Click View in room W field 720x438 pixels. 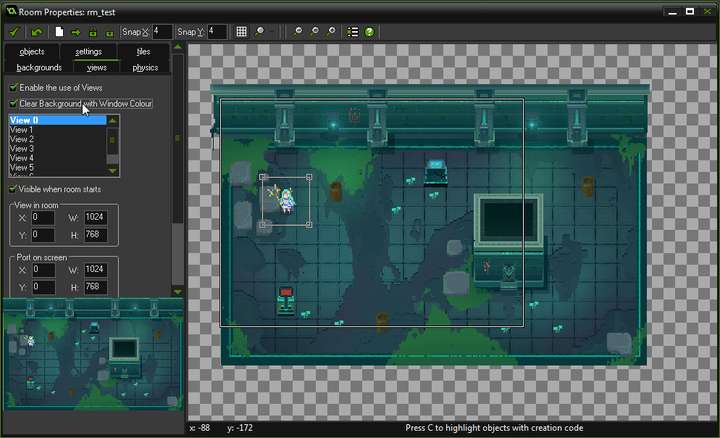[96, 217]
